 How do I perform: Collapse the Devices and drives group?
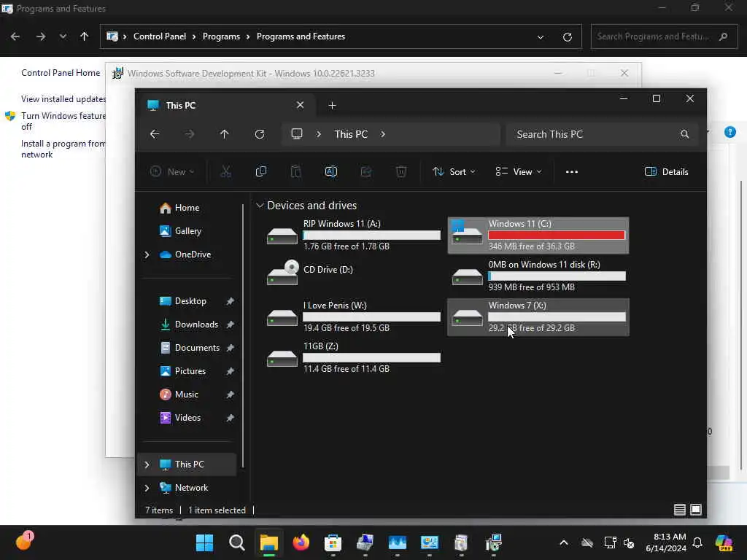coord(260,205)
